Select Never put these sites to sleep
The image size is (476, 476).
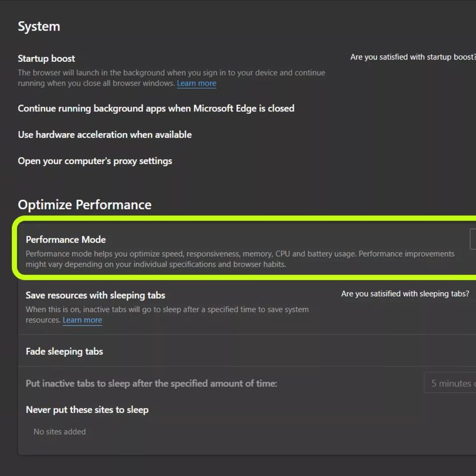click(x=87, y=410)
